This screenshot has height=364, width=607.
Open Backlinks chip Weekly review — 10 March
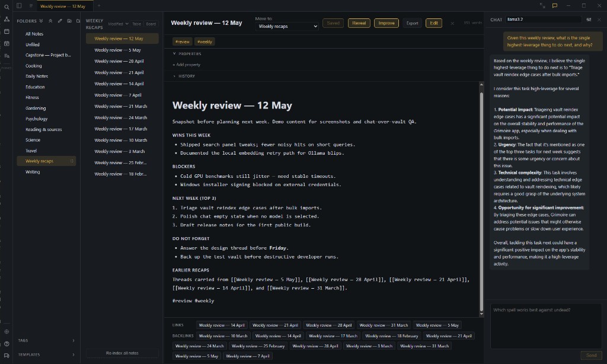click(223, 336)
